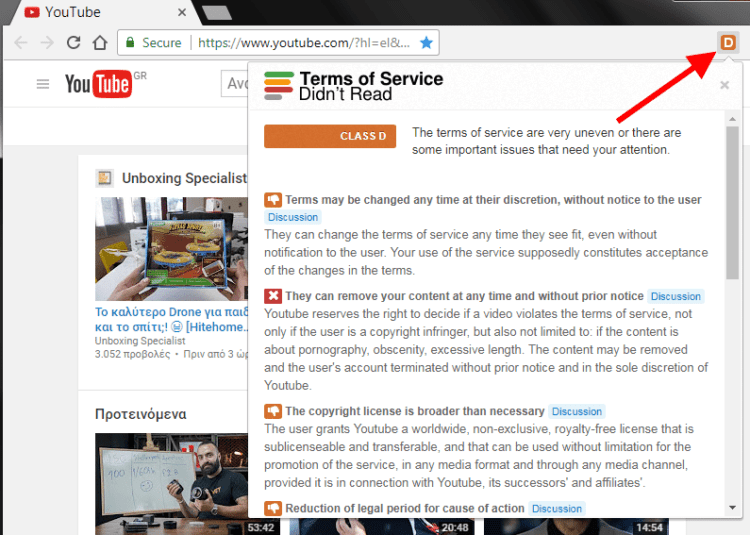The image size is (750, 535).
Task: Open the YouTube hamburger guide menu
Action: pos(43,84)
